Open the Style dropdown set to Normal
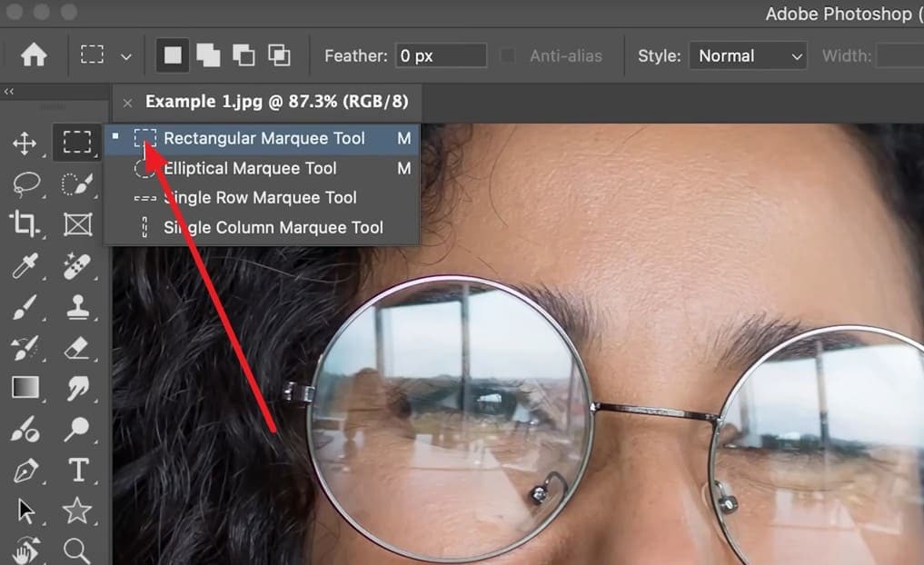 pyautogui.click(x=748, y=55)
